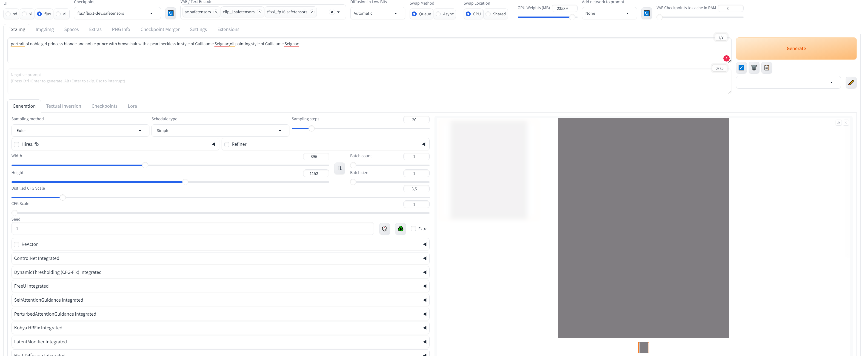Click the generated image thumbnail below preview
Screen dimensions: 868x356
point(643,347)
